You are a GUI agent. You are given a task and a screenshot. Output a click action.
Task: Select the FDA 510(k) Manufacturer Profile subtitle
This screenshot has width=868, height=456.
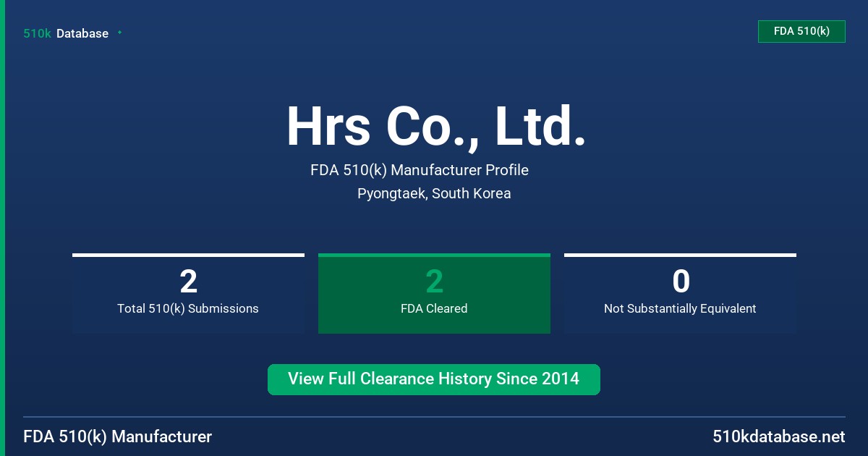coord(420,170)
